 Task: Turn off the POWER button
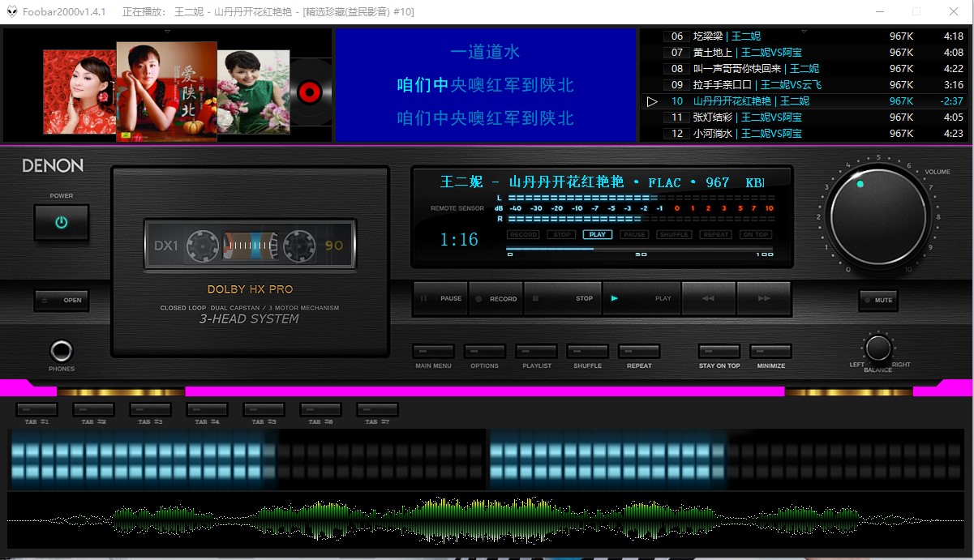tap(61, 222)
